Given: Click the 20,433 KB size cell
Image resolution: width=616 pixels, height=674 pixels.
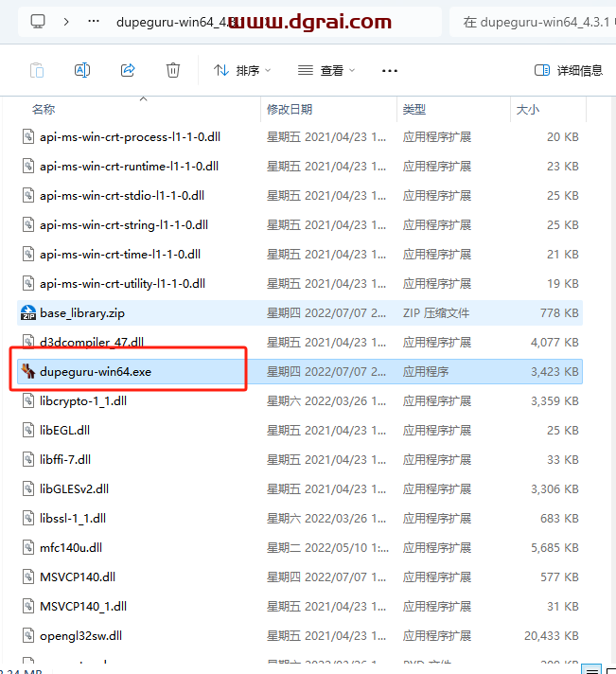Looking at the screenshot, I should 551,635.
